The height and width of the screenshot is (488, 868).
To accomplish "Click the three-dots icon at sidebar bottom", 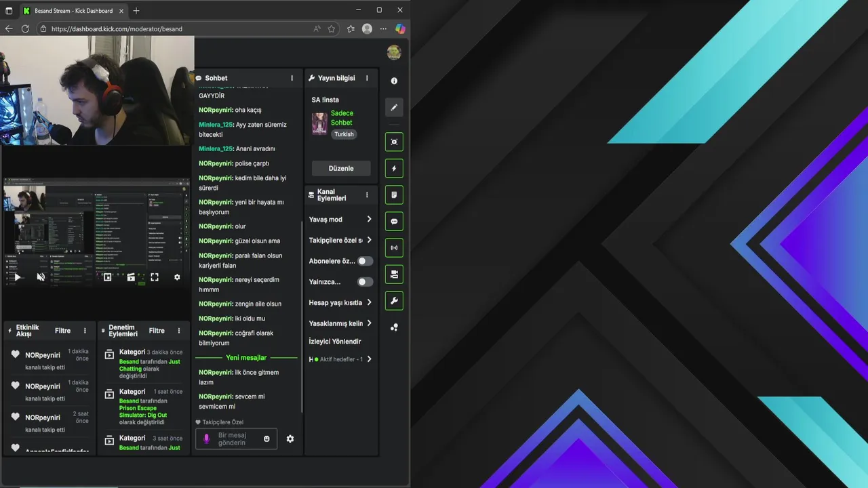I will (x=394, y=327).
